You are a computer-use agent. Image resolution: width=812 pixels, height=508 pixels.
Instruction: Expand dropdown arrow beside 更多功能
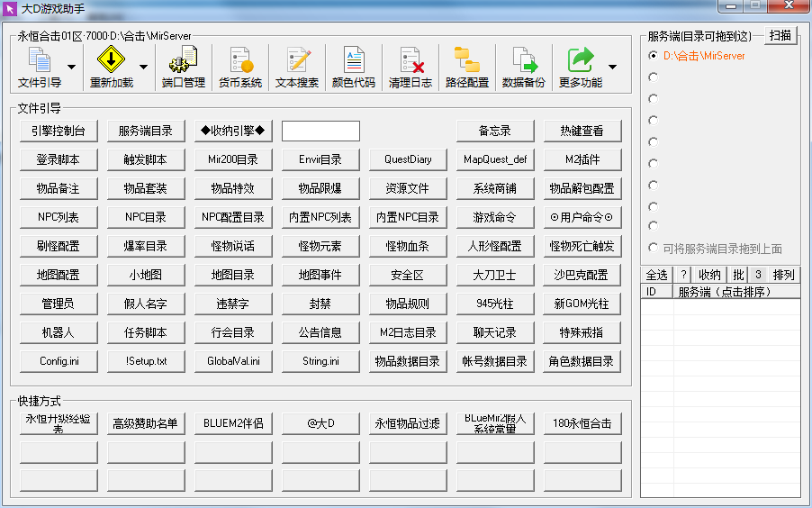(613, 67)
